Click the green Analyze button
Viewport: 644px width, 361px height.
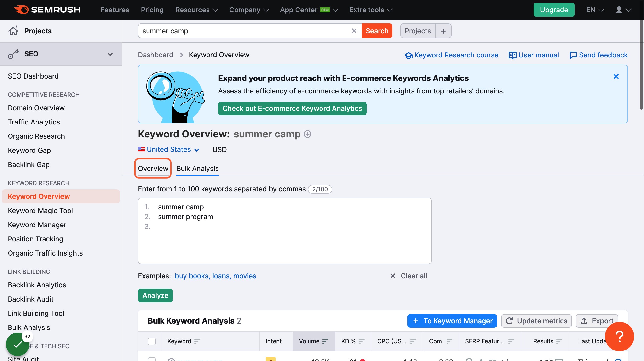[155, 295]
